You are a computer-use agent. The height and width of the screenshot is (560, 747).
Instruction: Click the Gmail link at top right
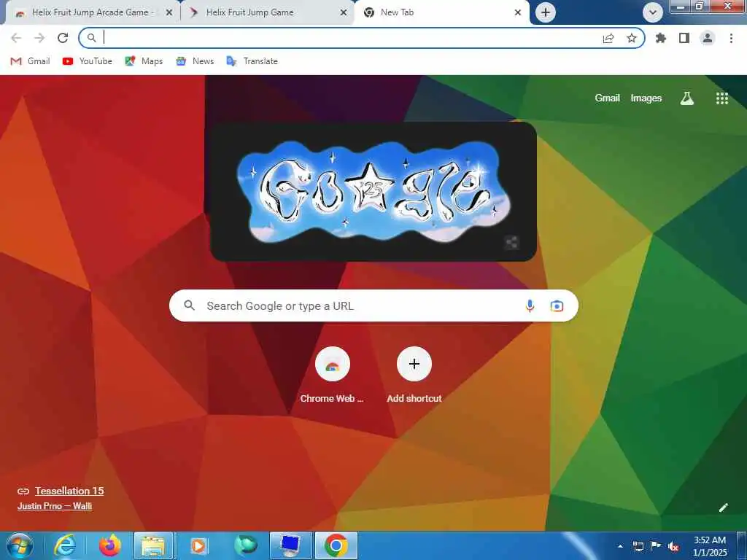[607, 98]
